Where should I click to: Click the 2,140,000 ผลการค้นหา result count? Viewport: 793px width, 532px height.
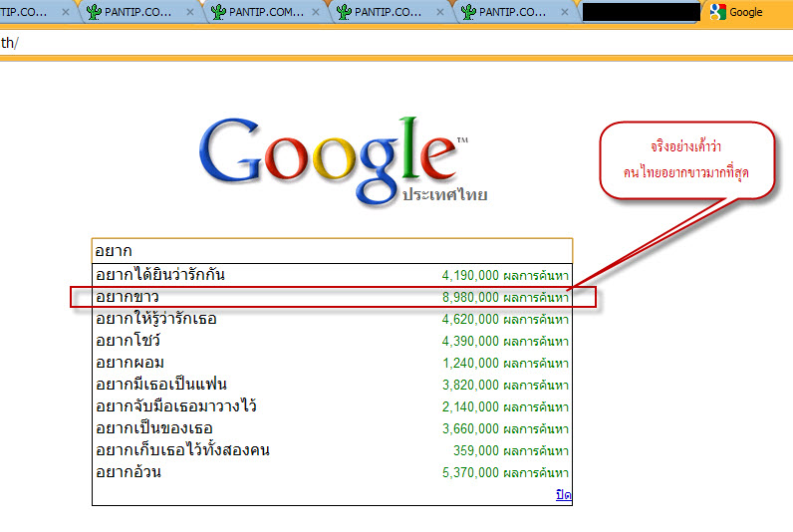pos(505,407)
